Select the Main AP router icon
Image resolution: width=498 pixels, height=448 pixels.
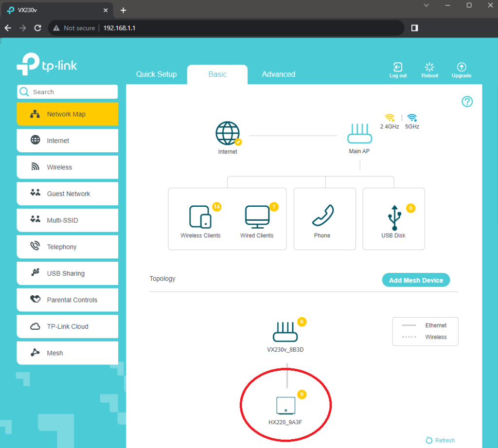point(359,133)
